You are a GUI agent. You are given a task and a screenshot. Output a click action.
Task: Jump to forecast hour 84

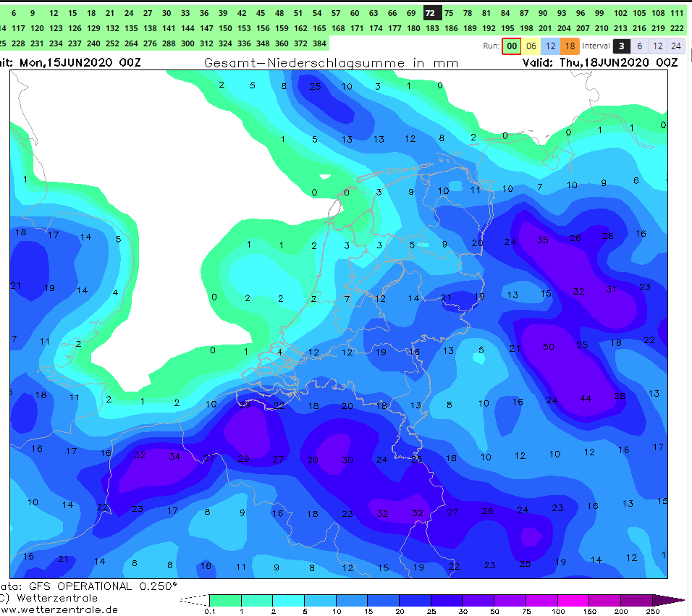[x=505, y=13]
